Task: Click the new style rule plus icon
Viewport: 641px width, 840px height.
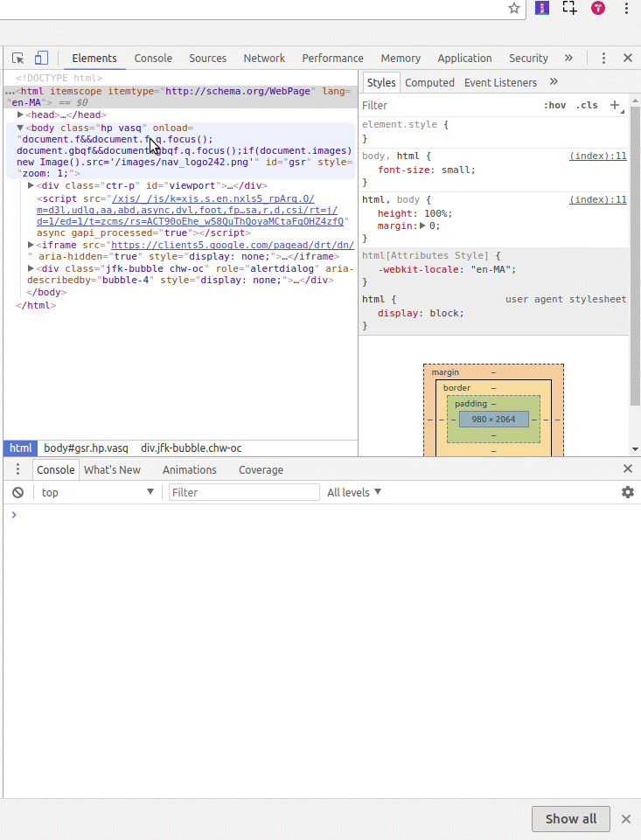Action: pyautogui.click(x=615, y=105)
